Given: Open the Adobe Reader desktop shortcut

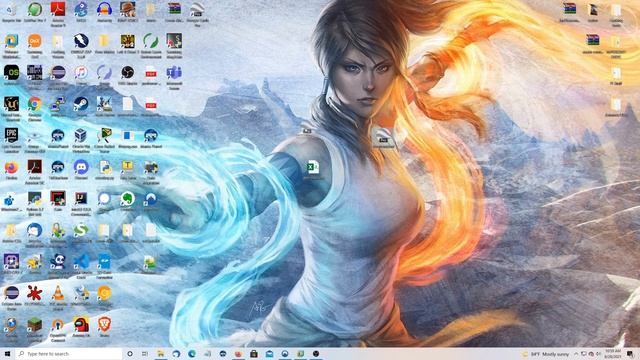Looking at the screenshot, I should (58, 13).
